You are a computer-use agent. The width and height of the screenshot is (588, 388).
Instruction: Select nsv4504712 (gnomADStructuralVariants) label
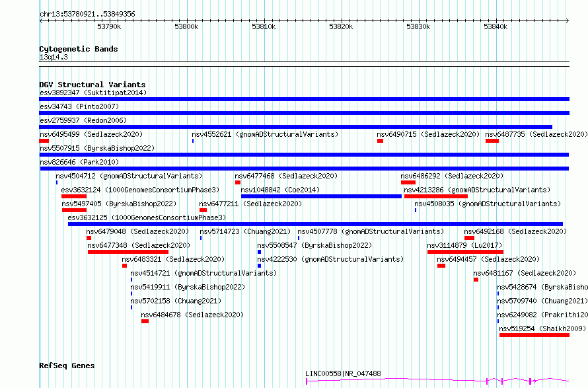pyautogui.click(x=129, y=176)
